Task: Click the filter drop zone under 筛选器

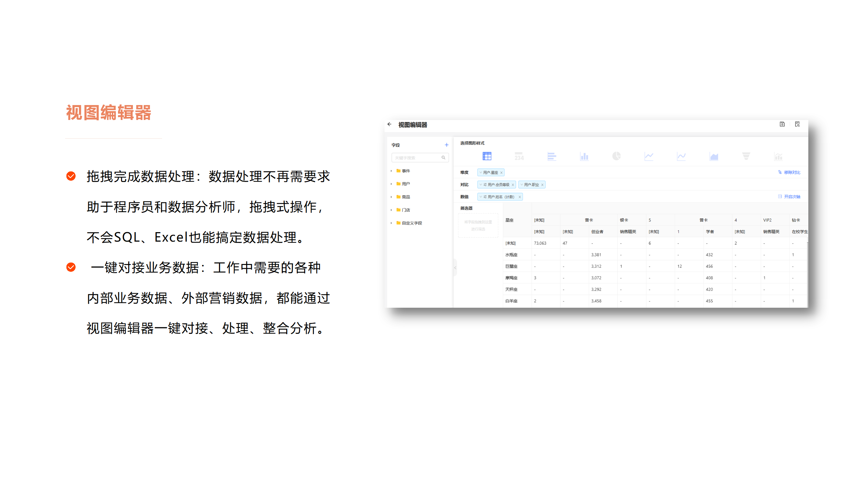Action: (x=478, y=225)
